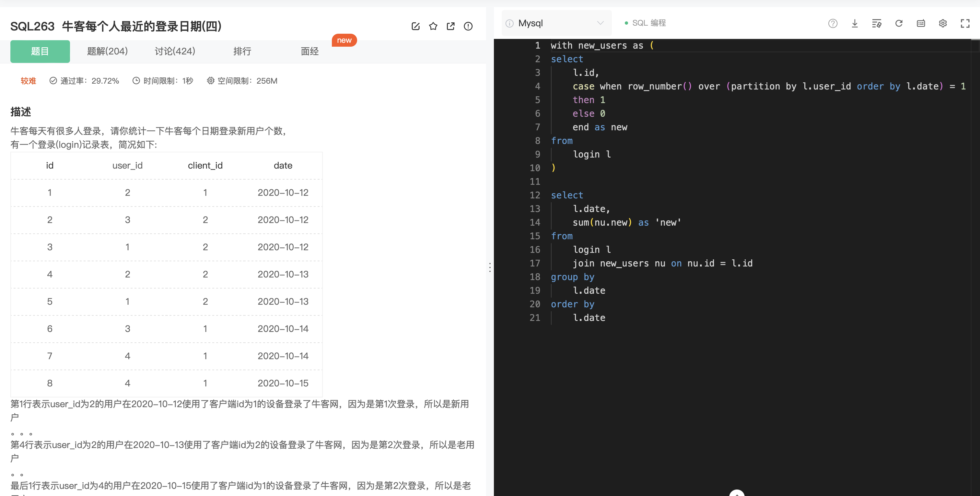Click the download code icon
Screen dimensions: 980x496
coord(855,23)
